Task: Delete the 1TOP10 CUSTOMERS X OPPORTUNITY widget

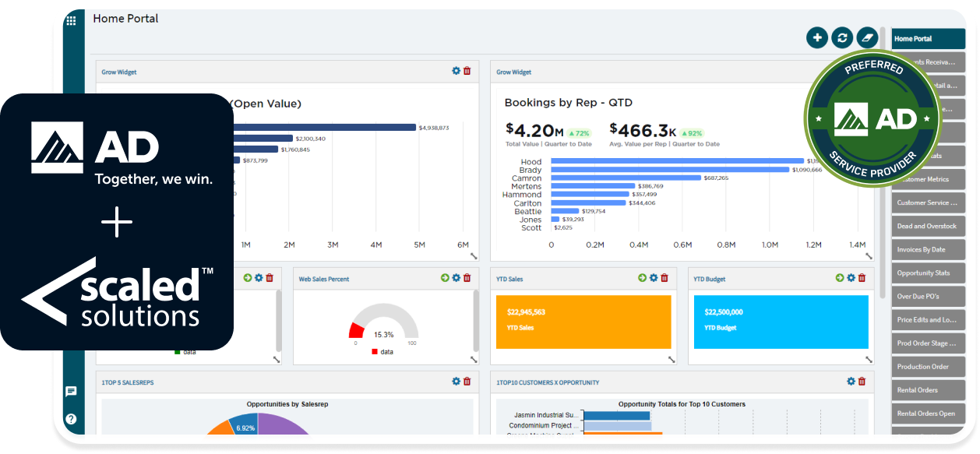Action: [862, 381]
